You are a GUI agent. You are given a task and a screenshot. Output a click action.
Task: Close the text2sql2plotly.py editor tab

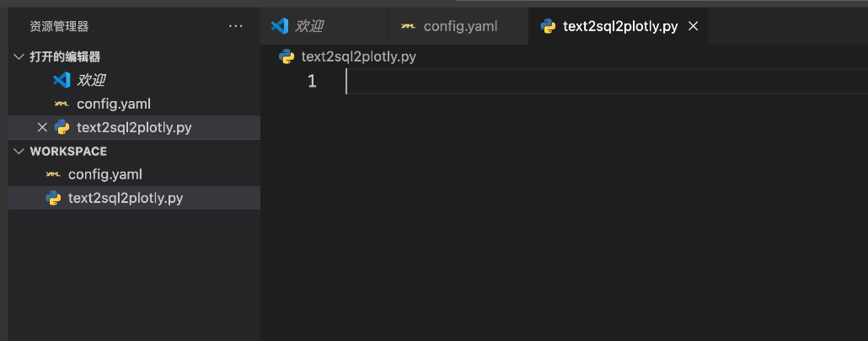tap(693, 26)
